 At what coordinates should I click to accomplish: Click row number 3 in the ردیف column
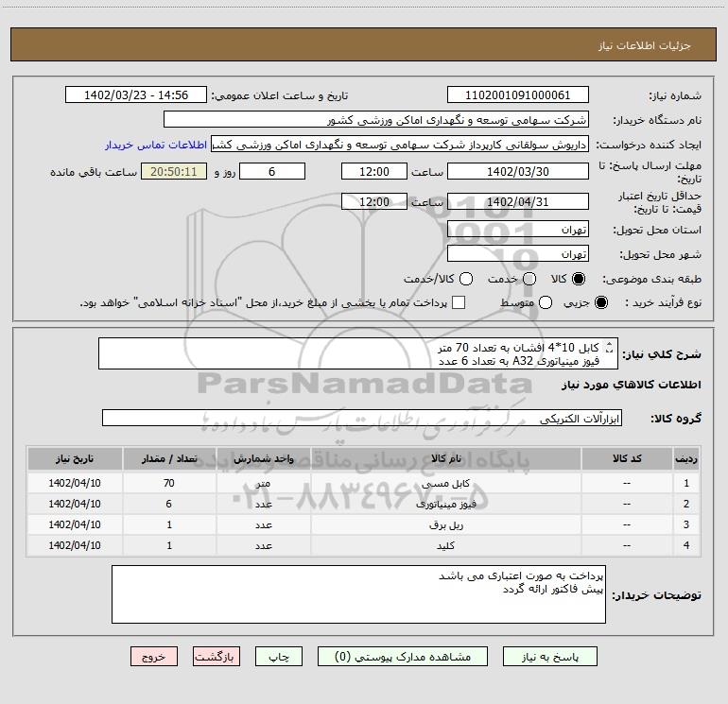tap(686, 524)
